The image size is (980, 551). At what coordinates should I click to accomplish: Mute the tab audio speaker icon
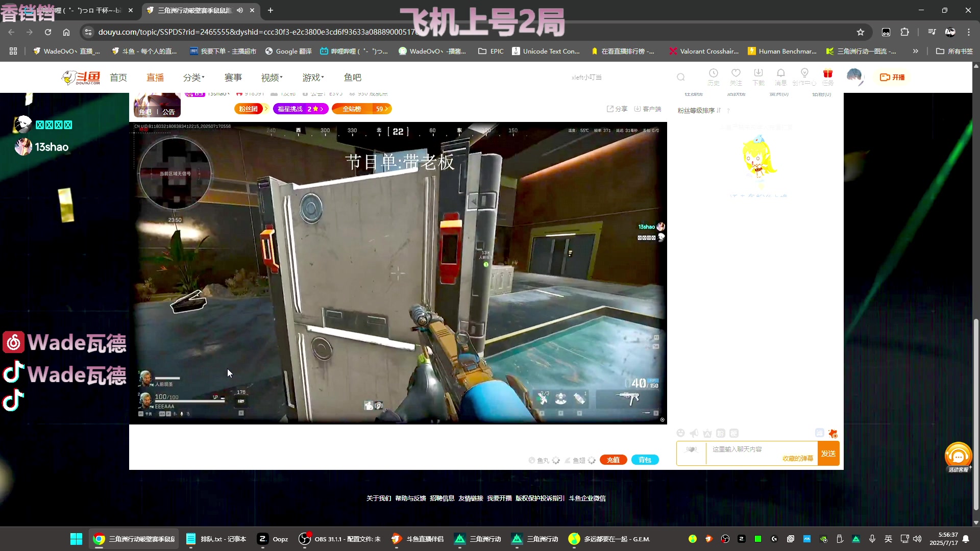(x=240, y=10)
